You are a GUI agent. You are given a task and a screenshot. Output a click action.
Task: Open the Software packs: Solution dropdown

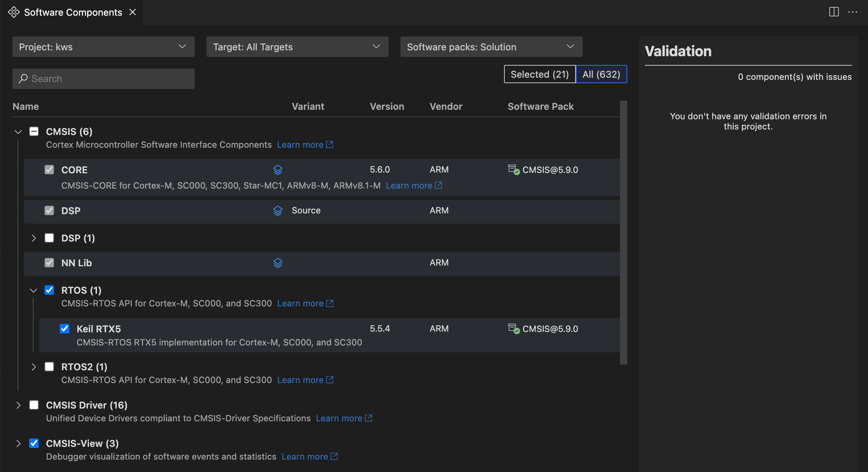pos(491,47)
